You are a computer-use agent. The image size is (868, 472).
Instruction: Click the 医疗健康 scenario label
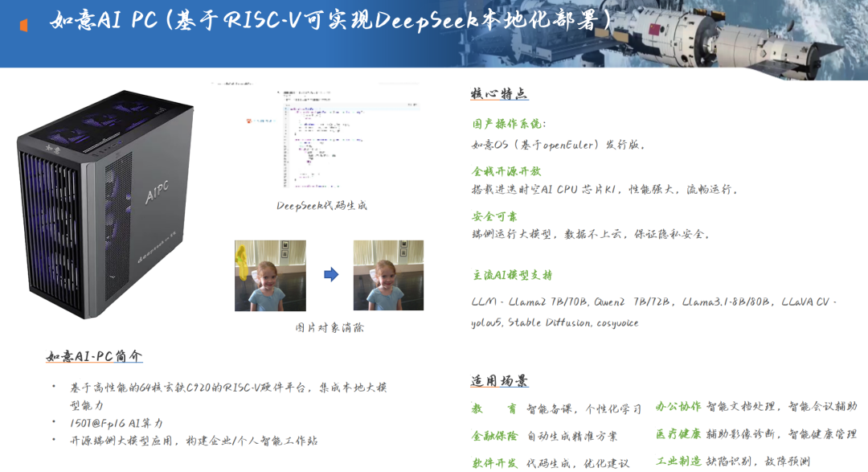click(x=678, y=434)
